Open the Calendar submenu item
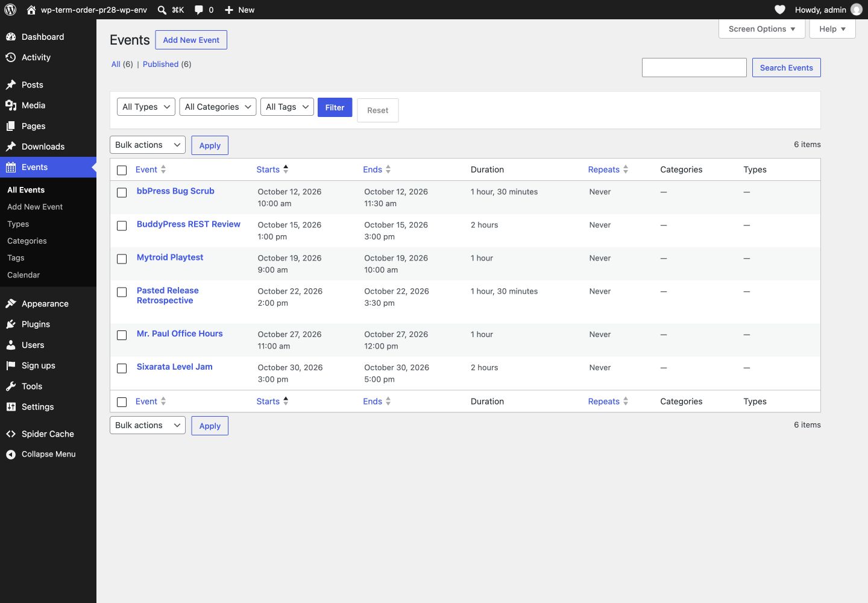 tap(24, 275)
